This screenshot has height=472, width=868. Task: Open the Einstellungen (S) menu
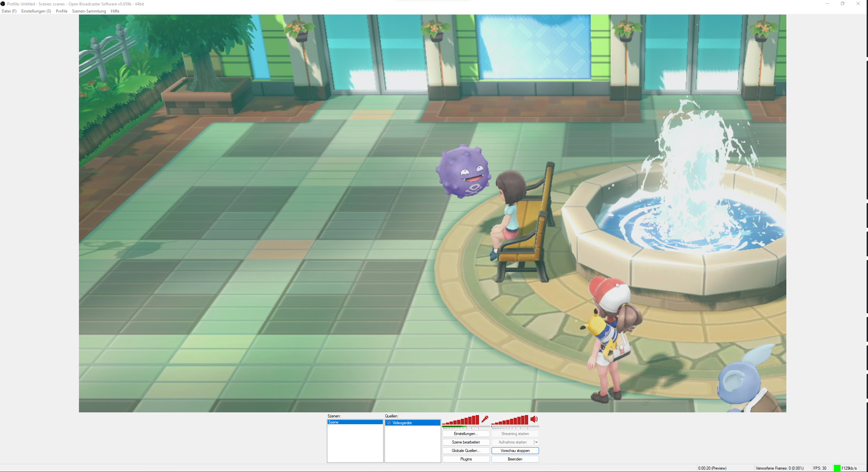point(36,11)
